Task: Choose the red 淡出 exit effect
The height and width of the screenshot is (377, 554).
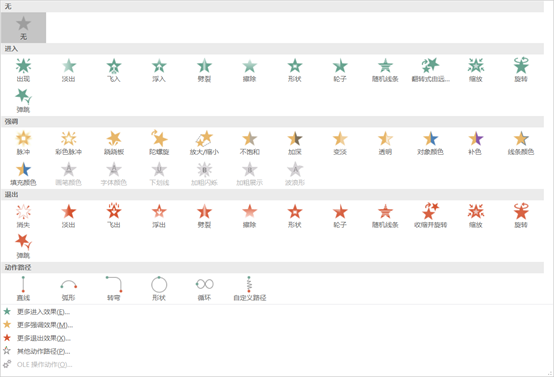Action: (69, 216)
